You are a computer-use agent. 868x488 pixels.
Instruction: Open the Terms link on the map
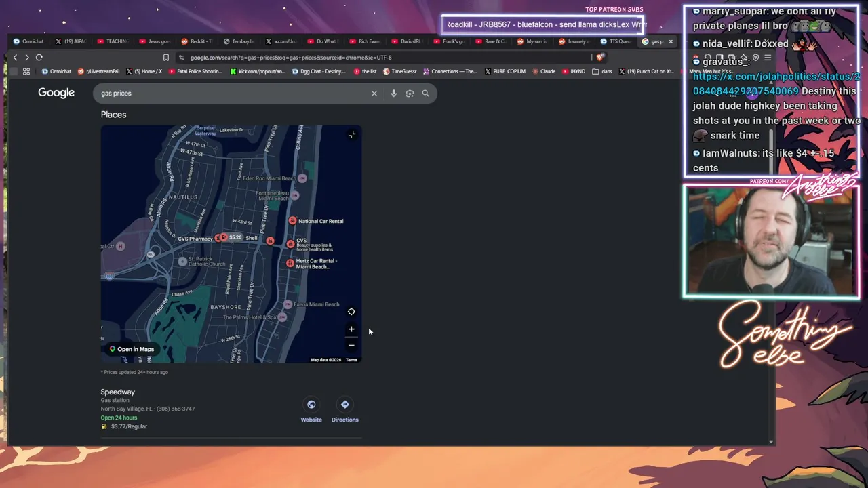coord(351,360)
